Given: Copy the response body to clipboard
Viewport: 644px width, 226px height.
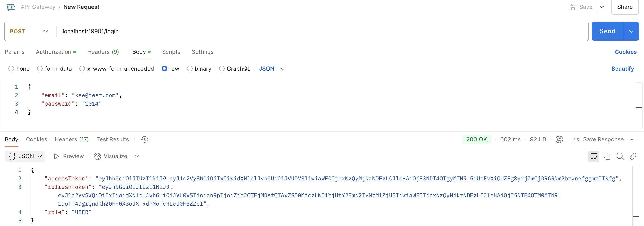Looking at the screenshot, I should click(607, 157).
